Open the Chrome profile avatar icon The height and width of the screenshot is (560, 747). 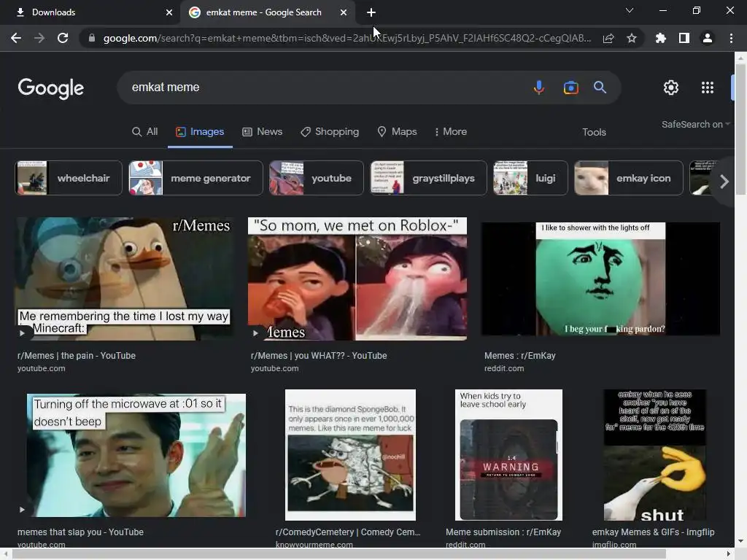(708, 38)
